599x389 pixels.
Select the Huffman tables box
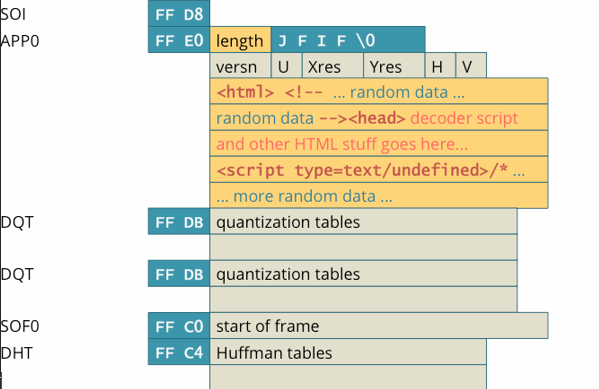(x=348, y=352)
